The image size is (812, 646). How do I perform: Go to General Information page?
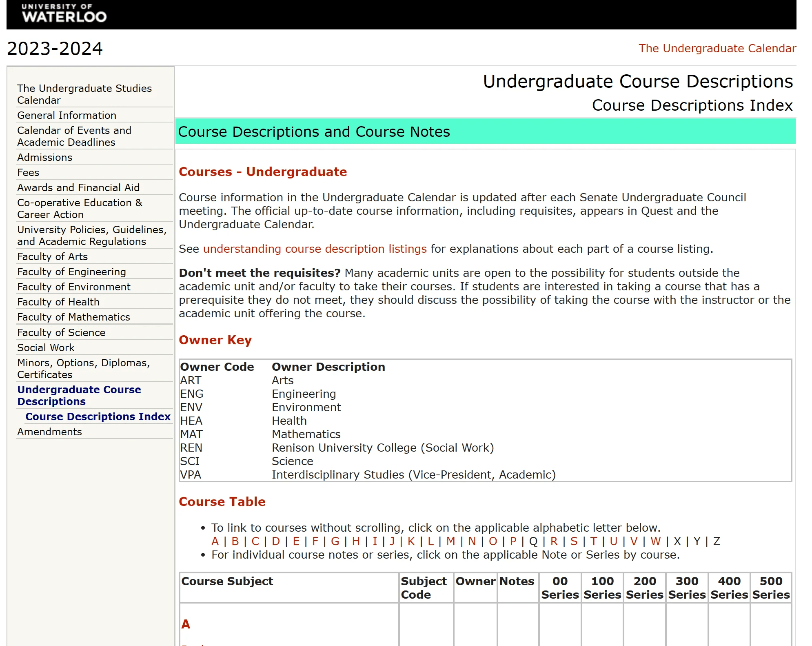[x=67, y=115]
